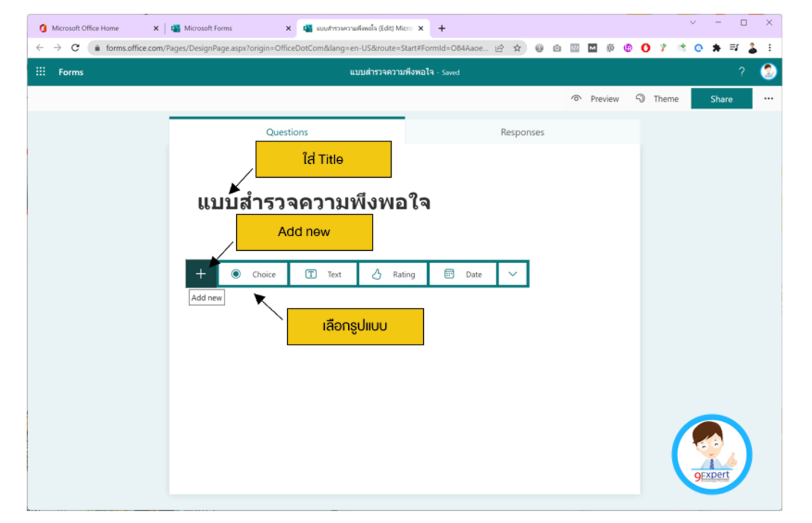Open the Forms app launcher grid
This screenshot has height=523, width=812.
(40, 71)
